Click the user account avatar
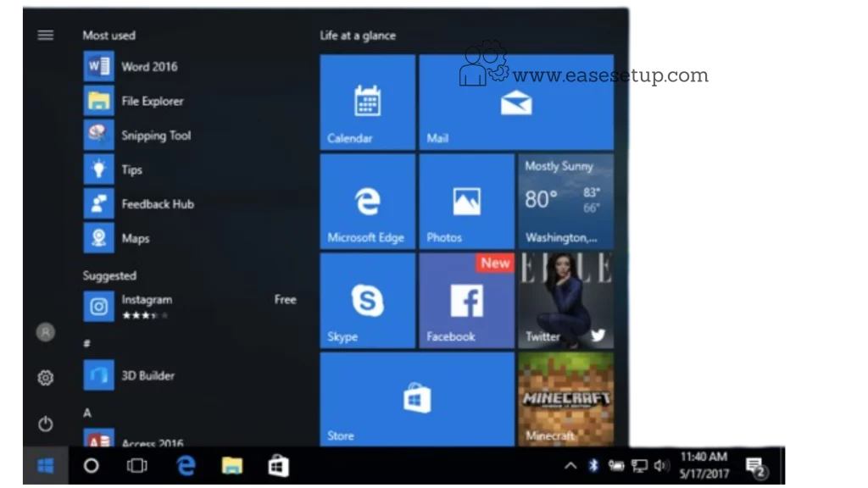 pyautogui.click(x=46, y=332)
